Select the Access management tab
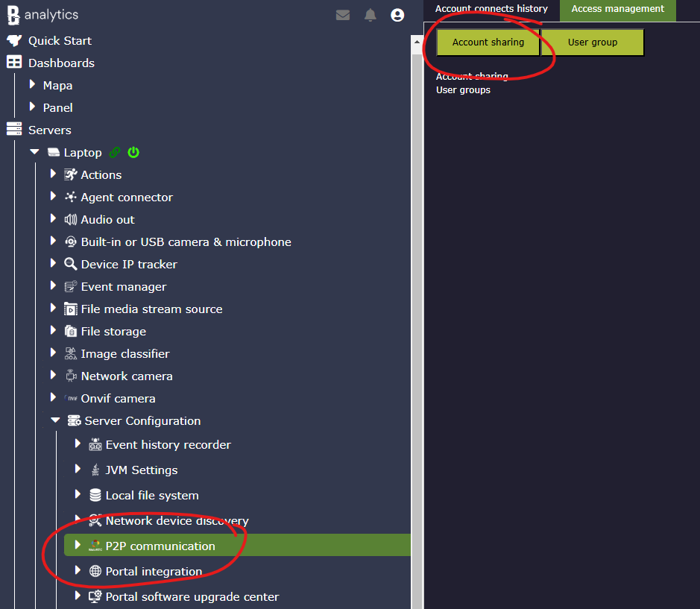 coord(617,9)
